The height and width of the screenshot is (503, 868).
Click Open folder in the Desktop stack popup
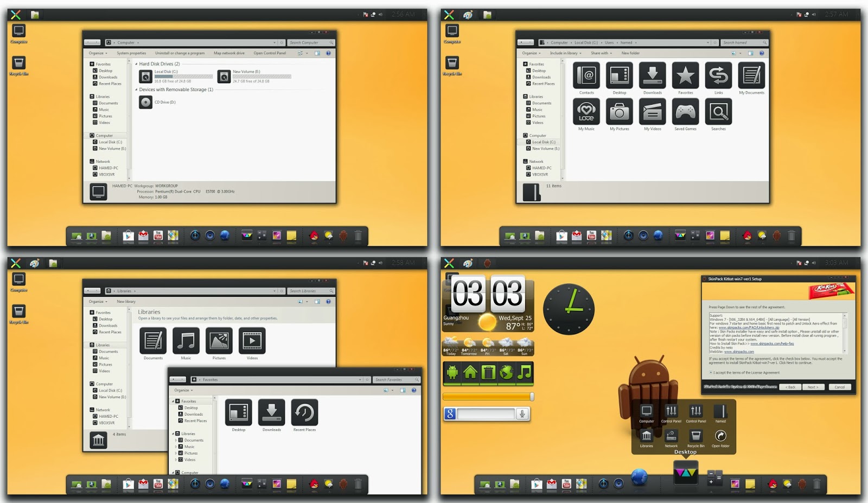tap(720, 436)
